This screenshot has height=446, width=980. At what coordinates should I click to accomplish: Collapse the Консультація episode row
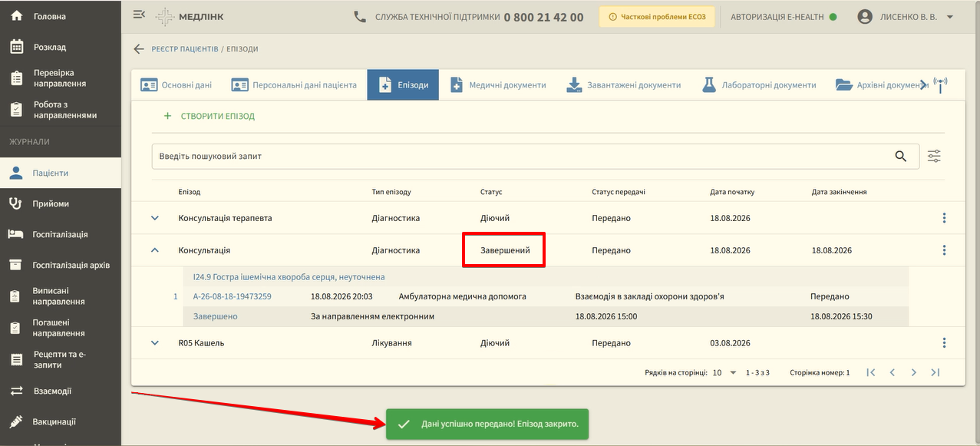tap(155, 250)
